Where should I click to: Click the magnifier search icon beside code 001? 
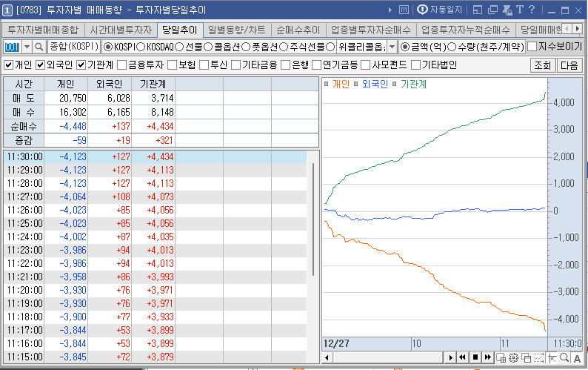click(39, 47)
